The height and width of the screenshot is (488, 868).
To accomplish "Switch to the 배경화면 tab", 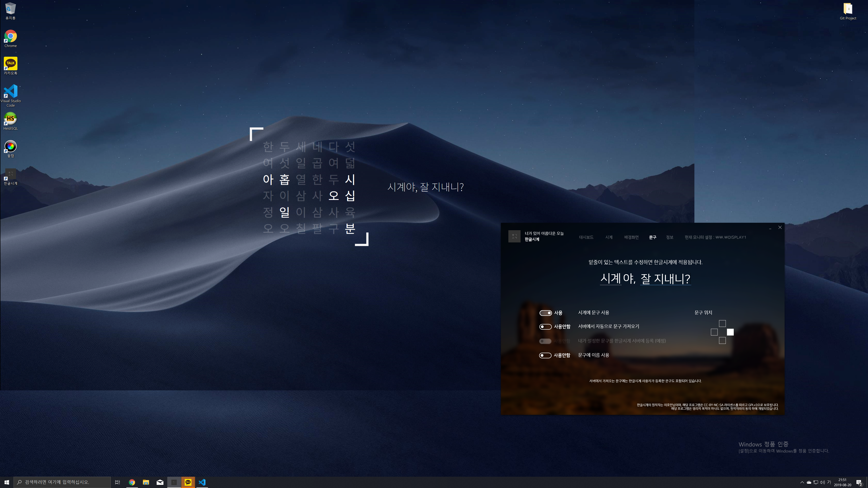I will click(631, 237).
